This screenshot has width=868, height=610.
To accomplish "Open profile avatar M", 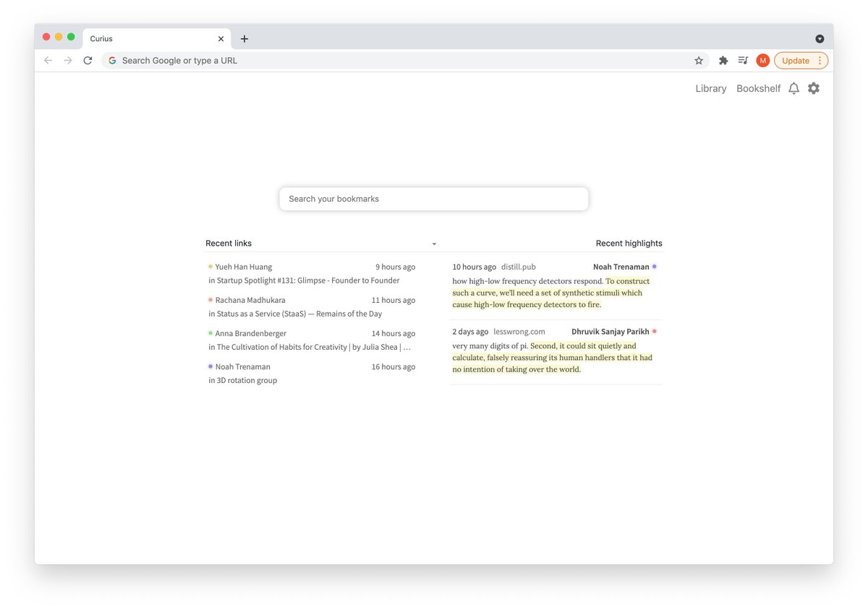I will [762, 61].
